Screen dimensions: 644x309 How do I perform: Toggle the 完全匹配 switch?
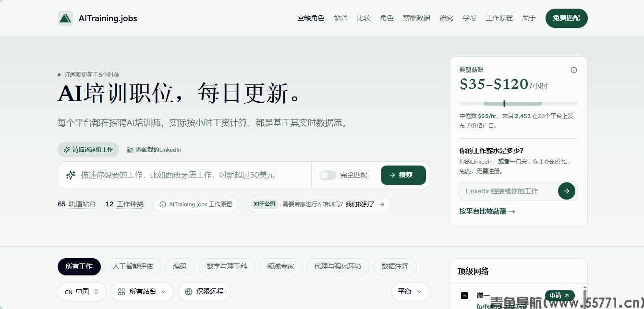(328, 175)
